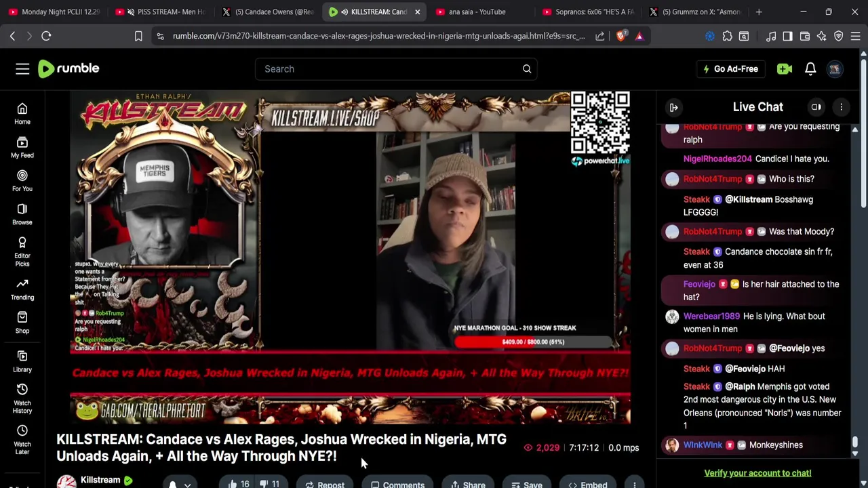Screen dimensions: 868x488
Task: Open My Feed in sidebar
Action: [22, 147]
